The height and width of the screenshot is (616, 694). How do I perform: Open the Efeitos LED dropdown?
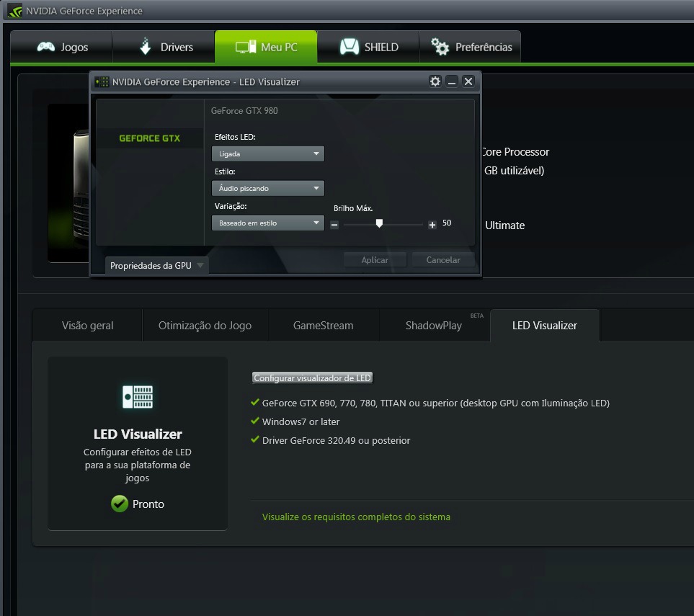pyautogui.click(x=267, y=153)
